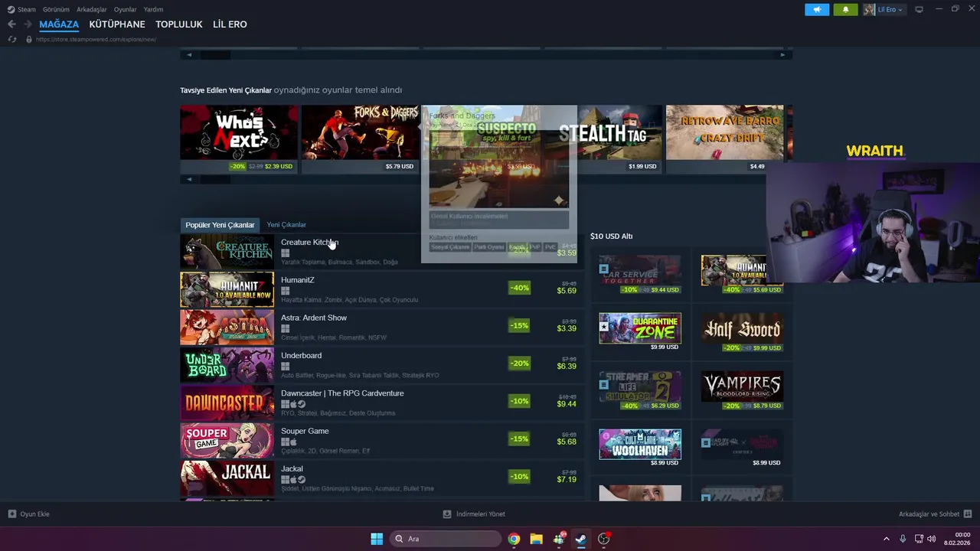Click the Dawncaster $9.44 price
Viewport: 980px width, 551px height.
tap(567, 404)
